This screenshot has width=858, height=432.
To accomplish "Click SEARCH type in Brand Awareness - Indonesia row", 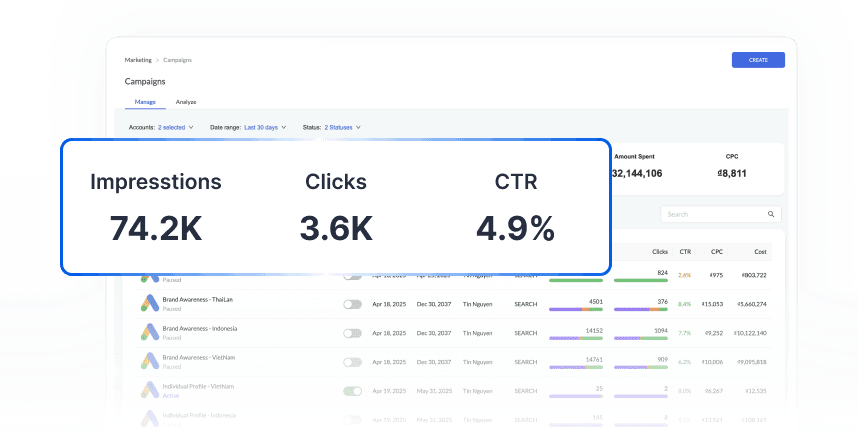I will point(526,333).
